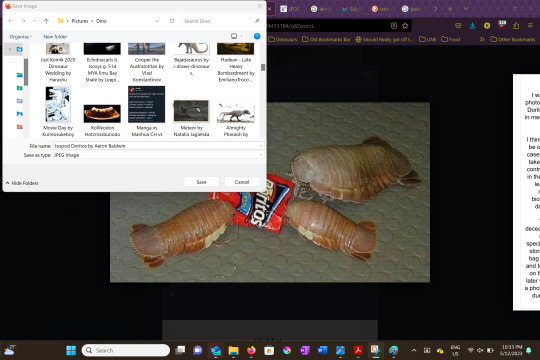
Task: Collapse with Hide Folders expander
Action: point(22,183)
